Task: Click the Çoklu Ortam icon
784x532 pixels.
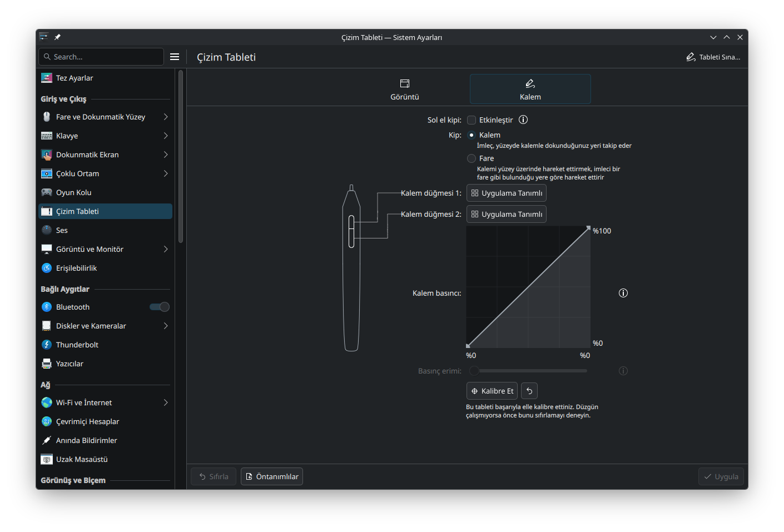Action: pos(47,173)
